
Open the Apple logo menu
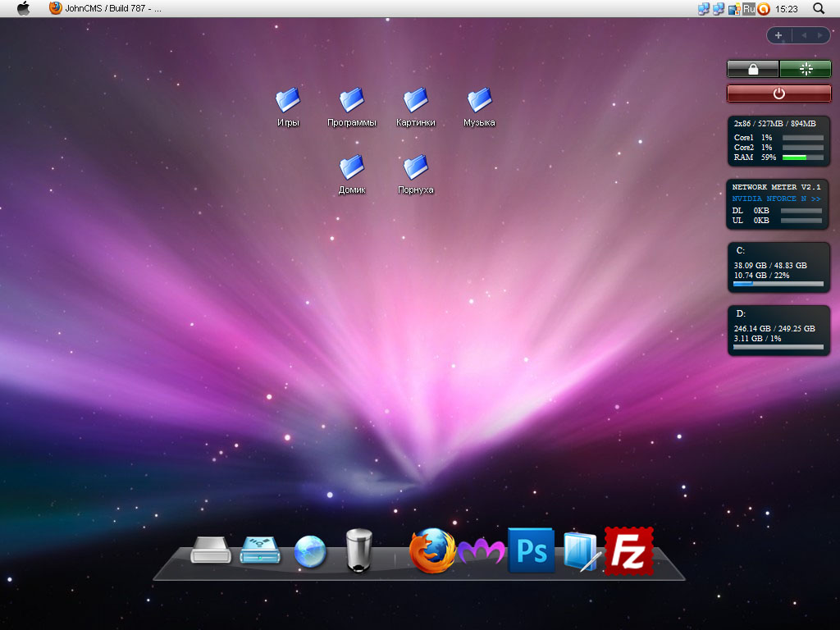coord(23,8)
